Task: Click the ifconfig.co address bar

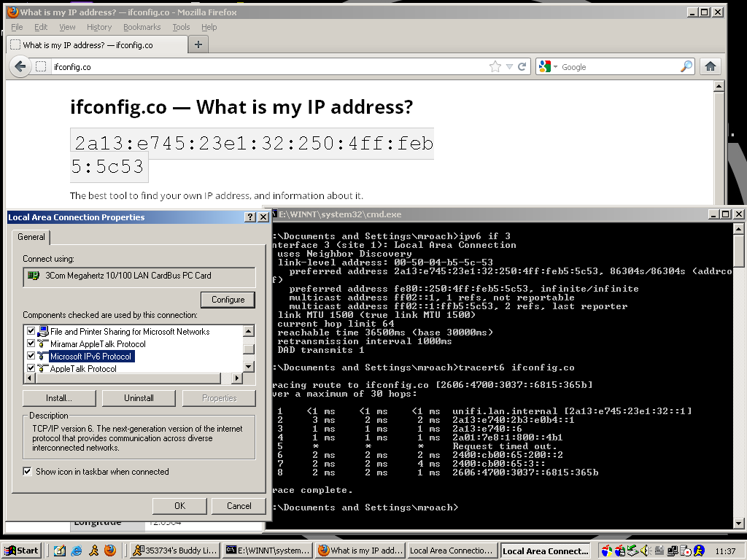Action: (263, 67)
